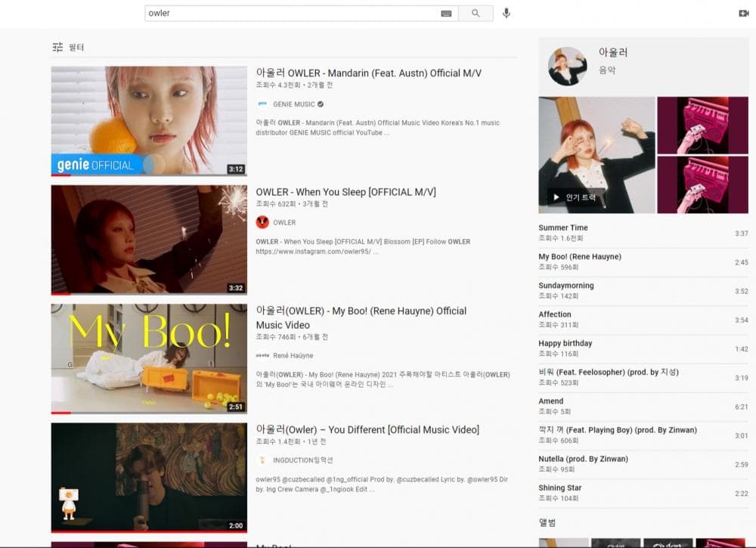Viewport: 756px width, 548px height.
Task: Click the genie OFFICIAL logo on thumbnail
Action: (x=95, y=165)
